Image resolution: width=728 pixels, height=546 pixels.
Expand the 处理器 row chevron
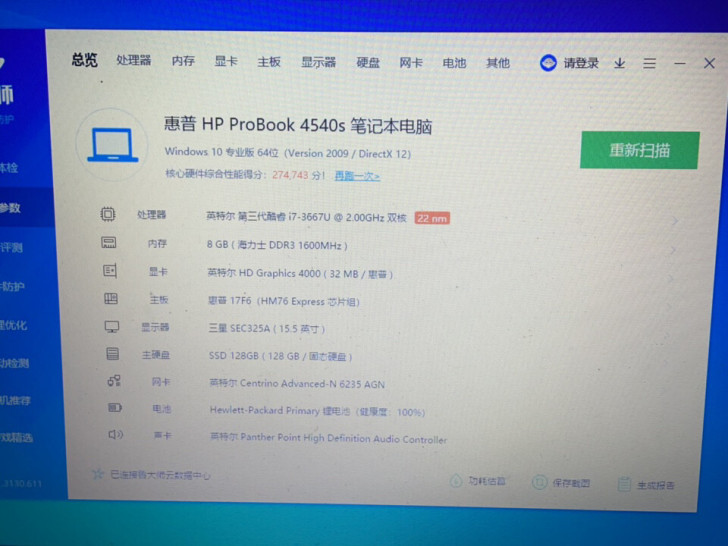pos(675,221)
